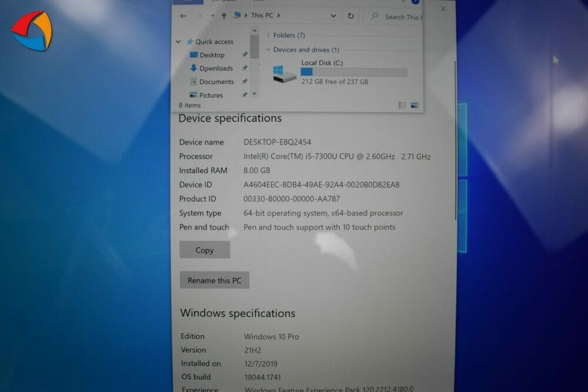Click the Device specifications heading
The image size is (588, 392).
(x=230, y=119)
